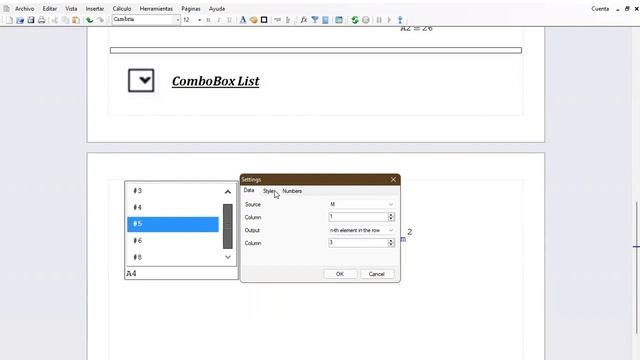Click the spinner arrows of the Column 1 field
640x360 pixels.
(x=391, y=217)
